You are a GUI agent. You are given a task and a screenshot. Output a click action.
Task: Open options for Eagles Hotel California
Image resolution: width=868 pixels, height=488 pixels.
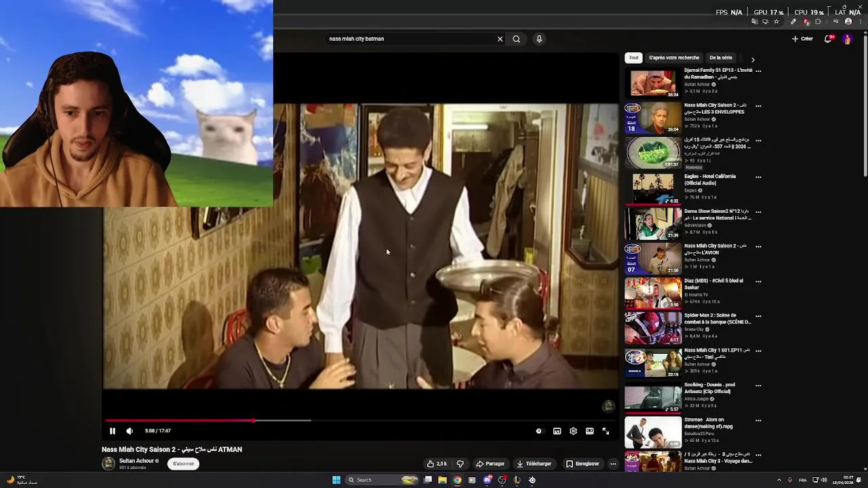(x=758, y=178)
